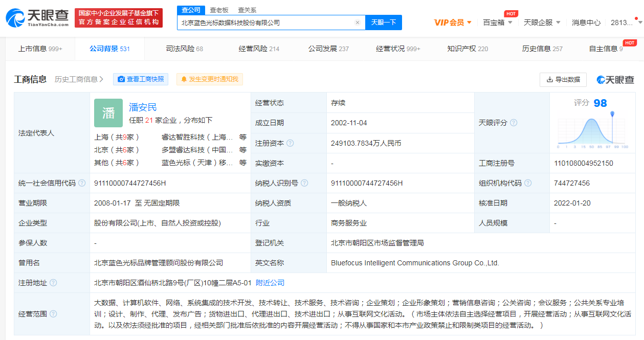
Task: Click help icon next to 注册地址
Action: click(53, 283)
